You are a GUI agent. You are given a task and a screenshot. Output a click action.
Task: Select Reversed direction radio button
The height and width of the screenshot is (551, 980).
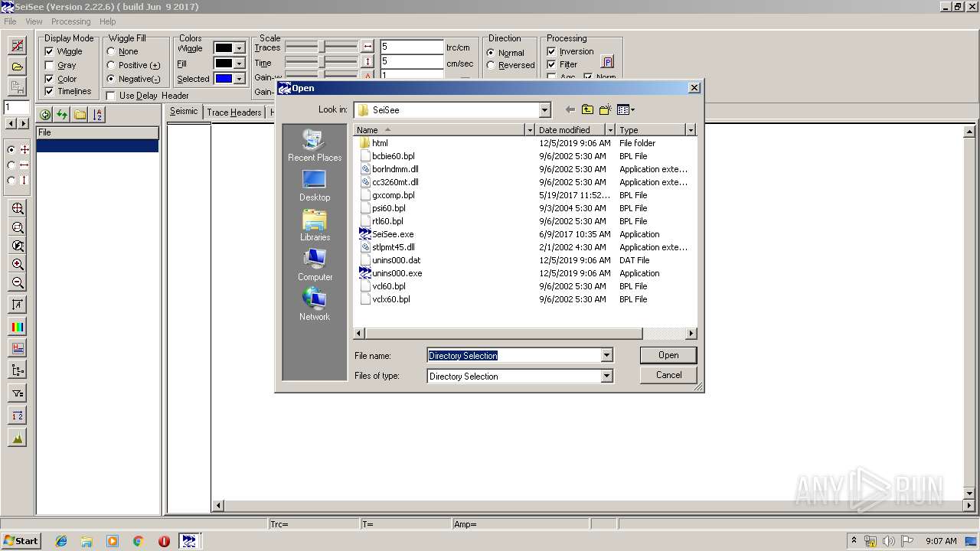[491, 65]
